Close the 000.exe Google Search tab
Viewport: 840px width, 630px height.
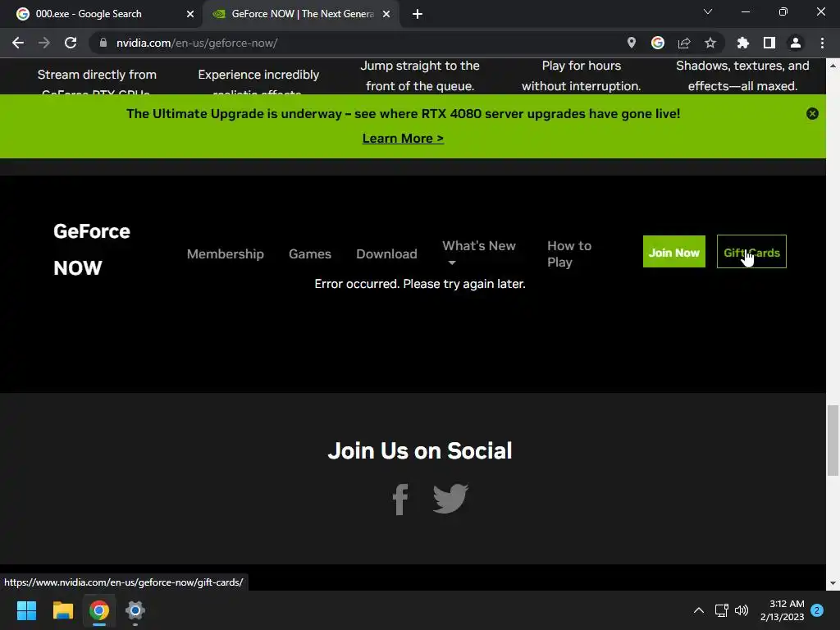point(190,14)
